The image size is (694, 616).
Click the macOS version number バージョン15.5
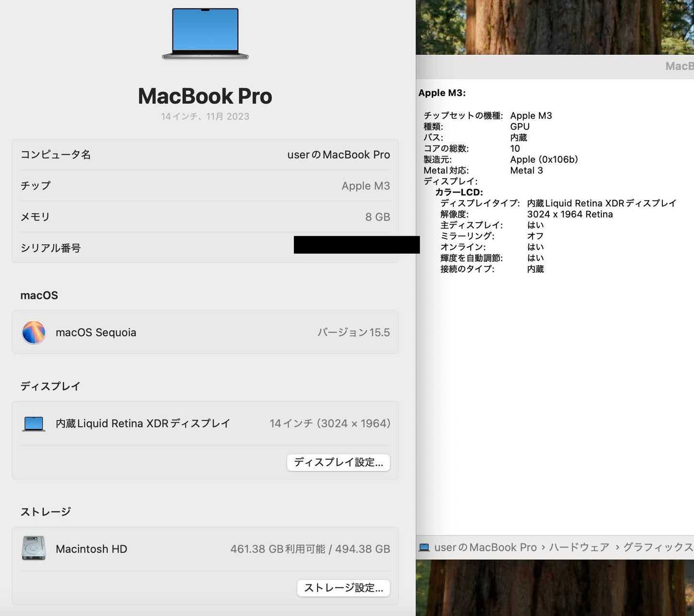point(354,332)
